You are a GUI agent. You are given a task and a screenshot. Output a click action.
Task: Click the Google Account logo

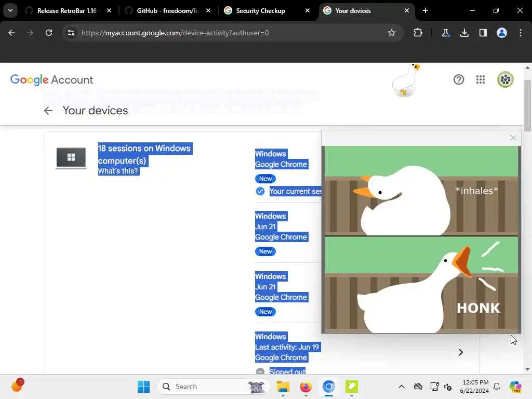click(51, 79)
